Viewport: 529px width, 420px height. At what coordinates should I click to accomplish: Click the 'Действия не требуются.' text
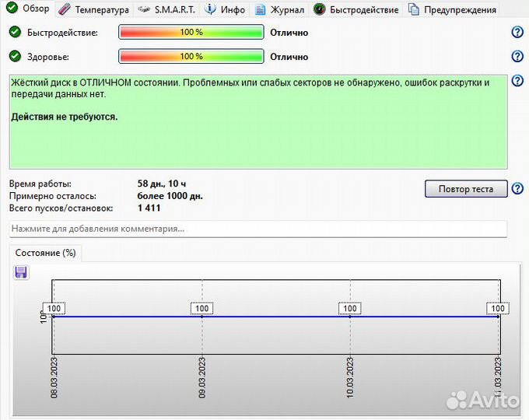65,117
